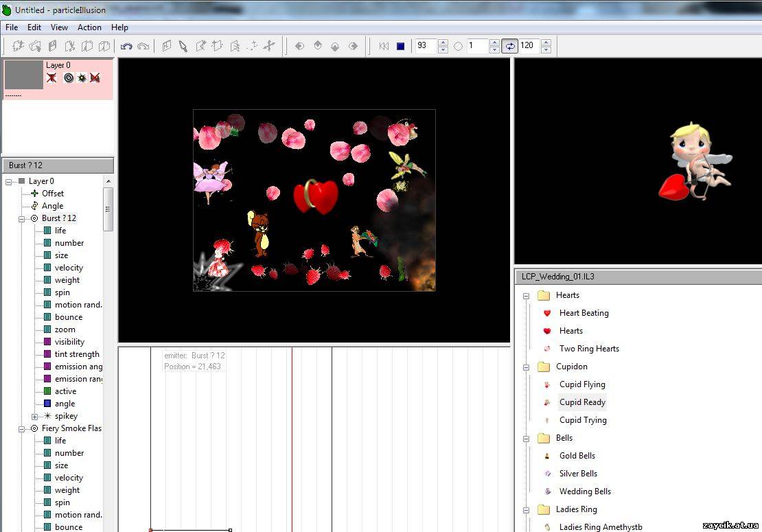Select the Silver Bells emitter
762x532 pixels.
point(578,473)
